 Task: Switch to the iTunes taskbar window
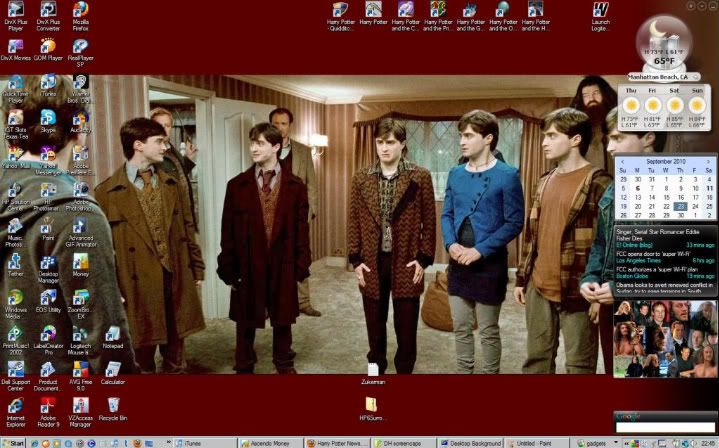tap(206, 443)
